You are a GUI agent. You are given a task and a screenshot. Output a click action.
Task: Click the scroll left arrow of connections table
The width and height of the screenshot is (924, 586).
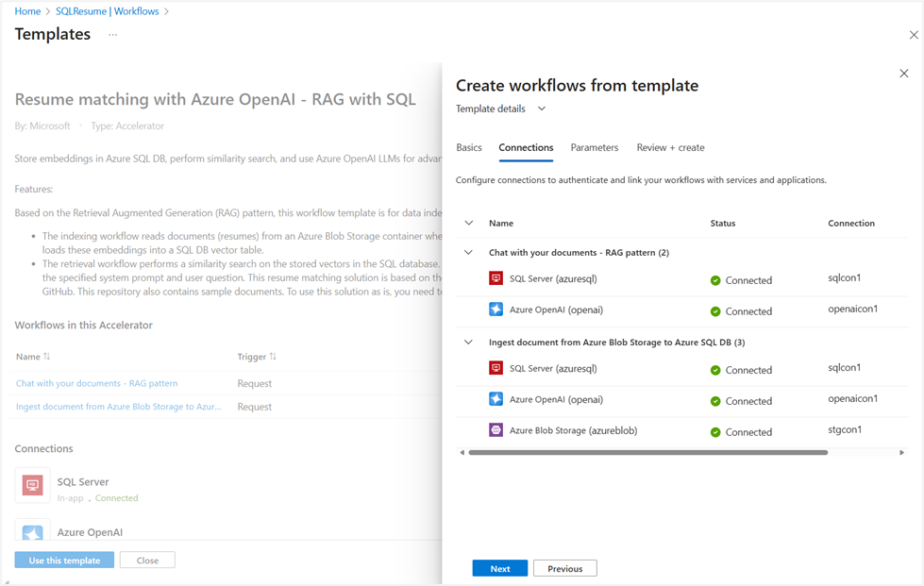462,452
